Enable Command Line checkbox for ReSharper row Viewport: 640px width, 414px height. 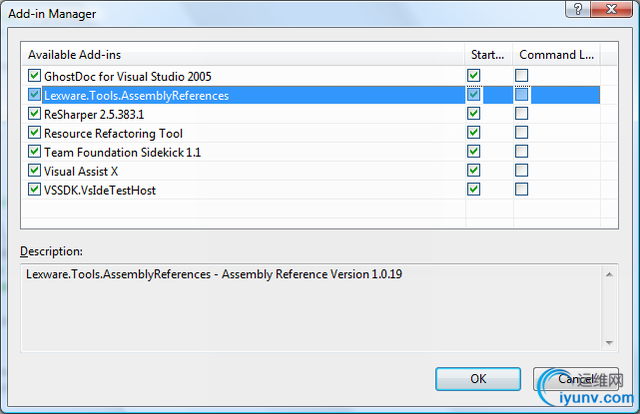tap(522, 114)
